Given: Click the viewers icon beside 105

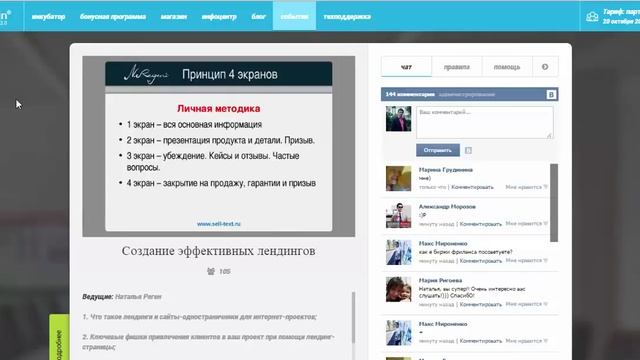Looking at the screenshot, I should click(211, 271).
